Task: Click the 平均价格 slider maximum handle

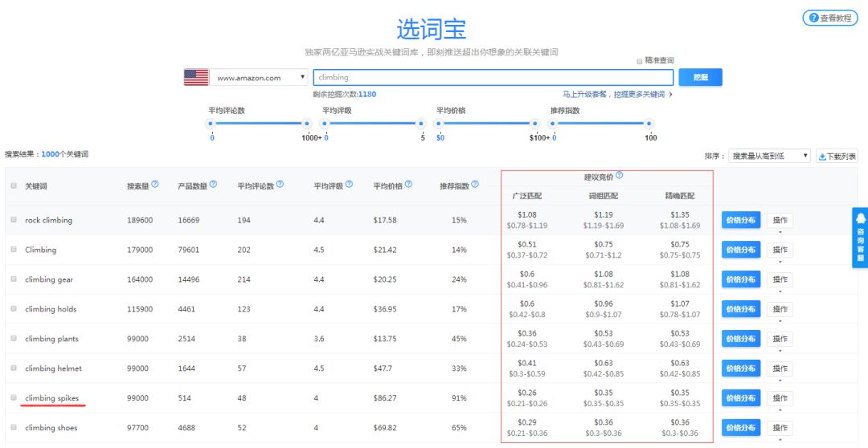Action: (x=534, y=124)
